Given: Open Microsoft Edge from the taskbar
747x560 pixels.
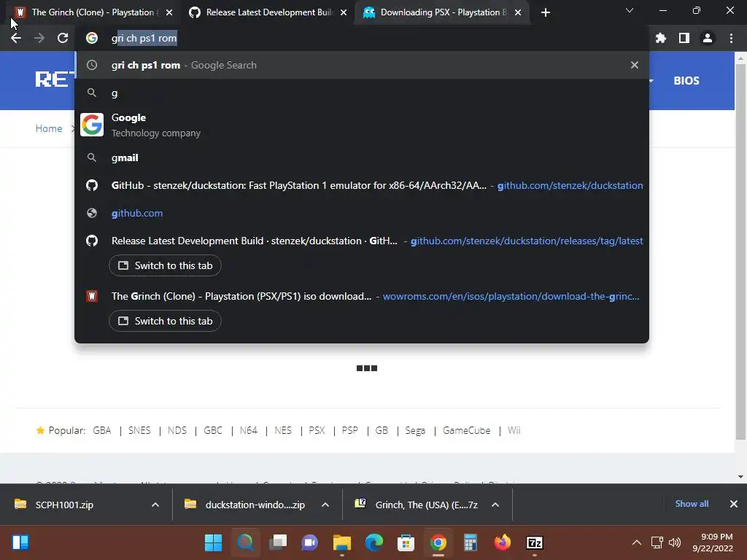Looking at the screenshot, I should pos(374,542).
